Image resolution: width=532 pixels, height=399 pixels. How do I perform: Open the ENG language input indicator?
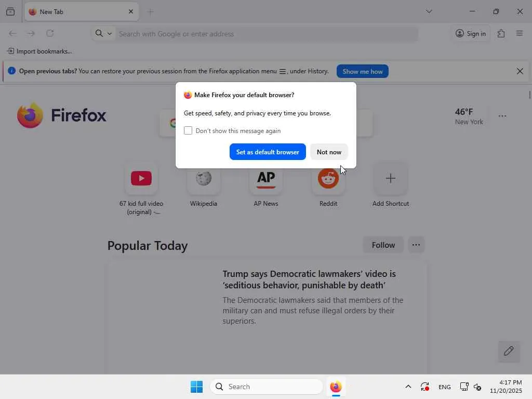tap(445, 387)
